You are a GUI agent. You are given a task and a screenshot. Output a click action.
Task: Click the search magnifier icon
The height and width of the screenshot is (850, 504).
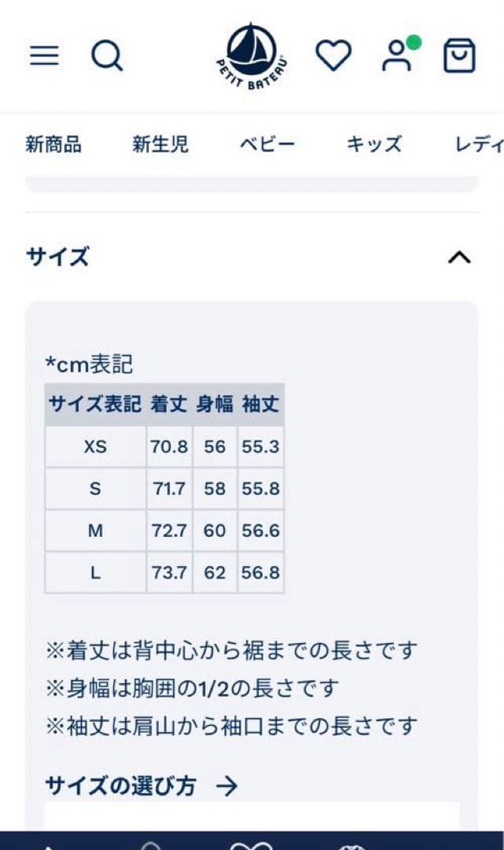107,56
